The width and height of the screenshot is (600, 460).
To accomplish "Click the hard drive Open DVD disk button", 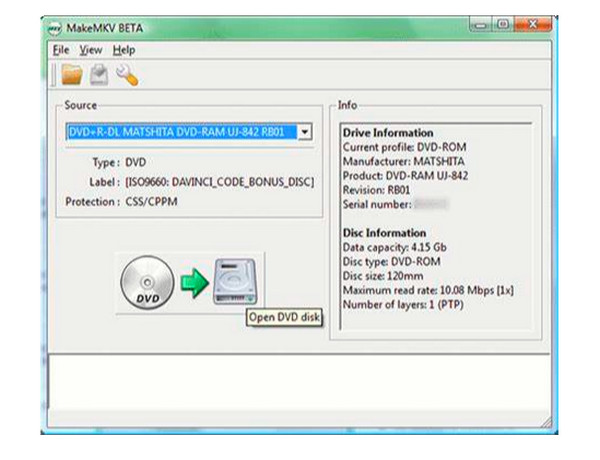I will click(x=235, y=282).
